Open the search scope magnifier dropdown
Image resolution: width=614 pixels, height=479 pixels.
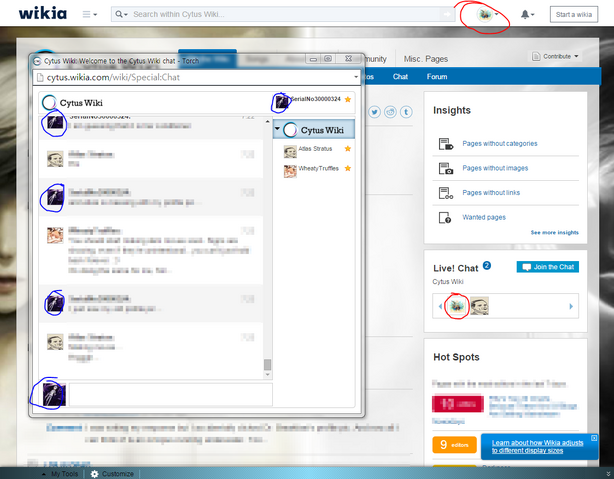click(121, 14)
